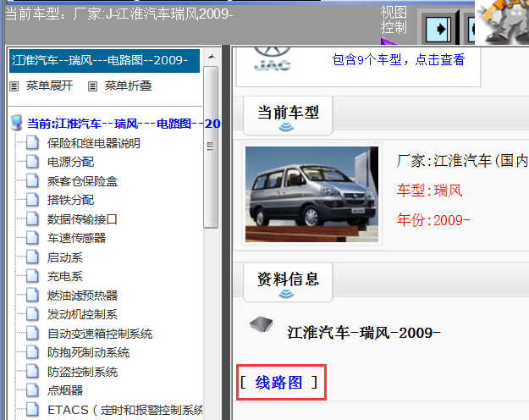Open the 充电系 tree entry

65,277
